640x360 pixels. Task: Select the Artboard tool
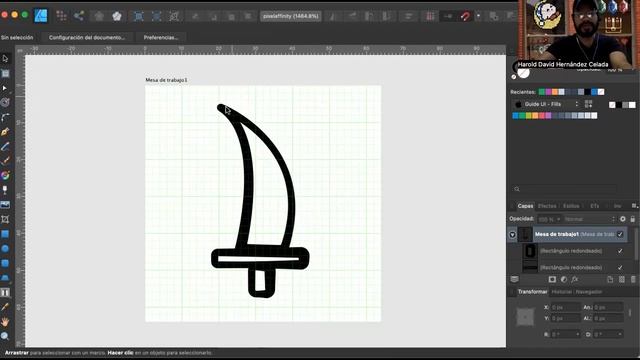(x=5, y=73)
